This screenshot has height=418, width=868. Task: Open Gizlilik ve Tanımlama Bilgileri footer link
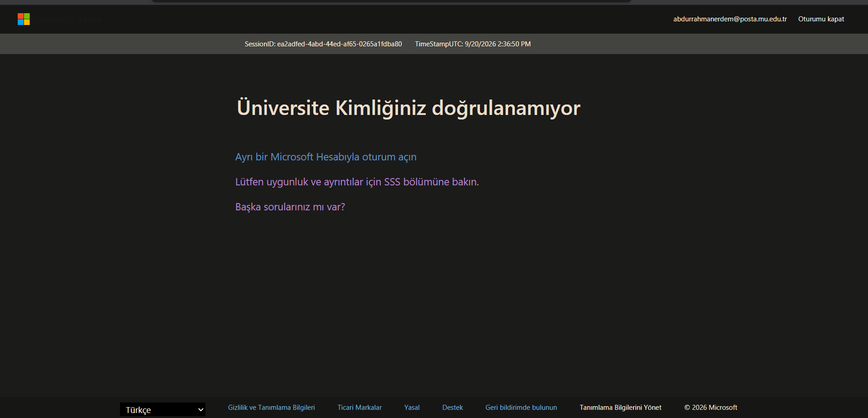(271, 408)
